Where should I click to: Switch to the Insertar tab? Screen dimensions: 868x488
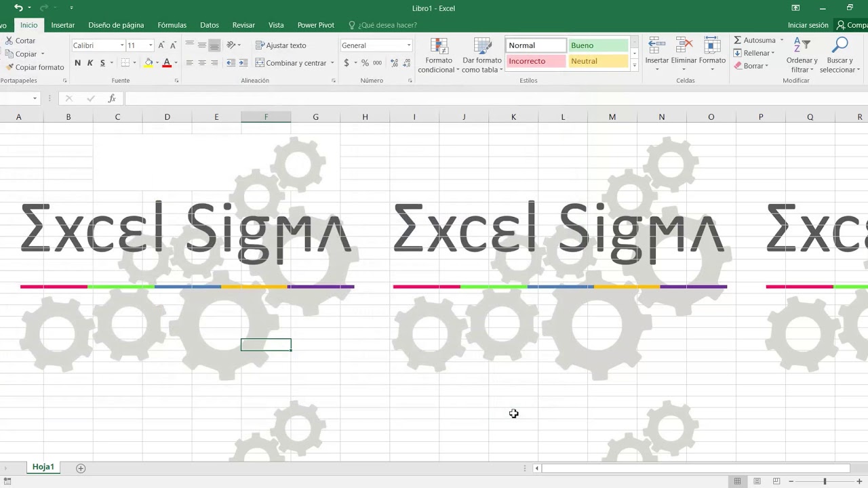tap(63, 25)
